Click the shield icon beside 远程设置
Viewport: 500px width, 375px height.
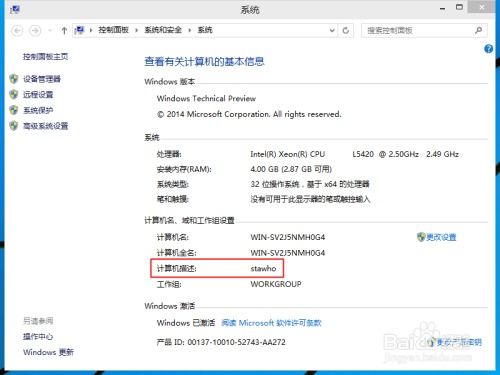pyautogui.click(x=14, y=94)
